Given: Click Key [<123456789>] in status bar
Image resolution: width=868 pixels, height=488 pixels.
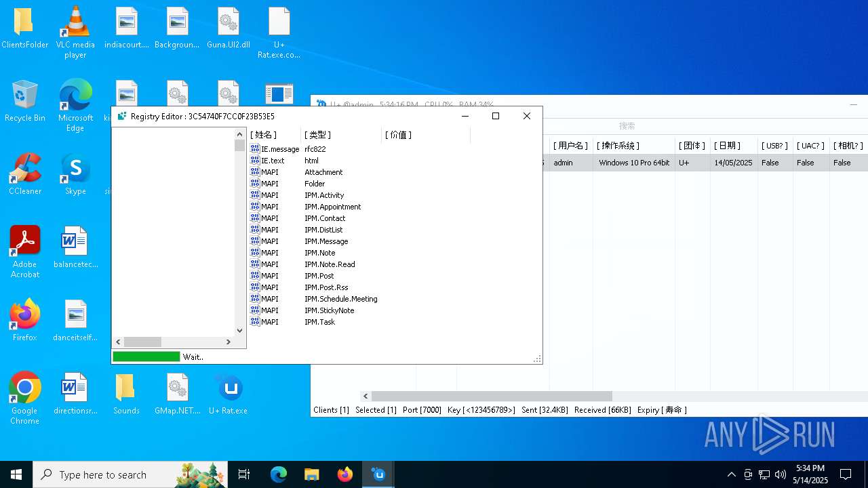Looking at the screenshot, I should click(481, 410).
